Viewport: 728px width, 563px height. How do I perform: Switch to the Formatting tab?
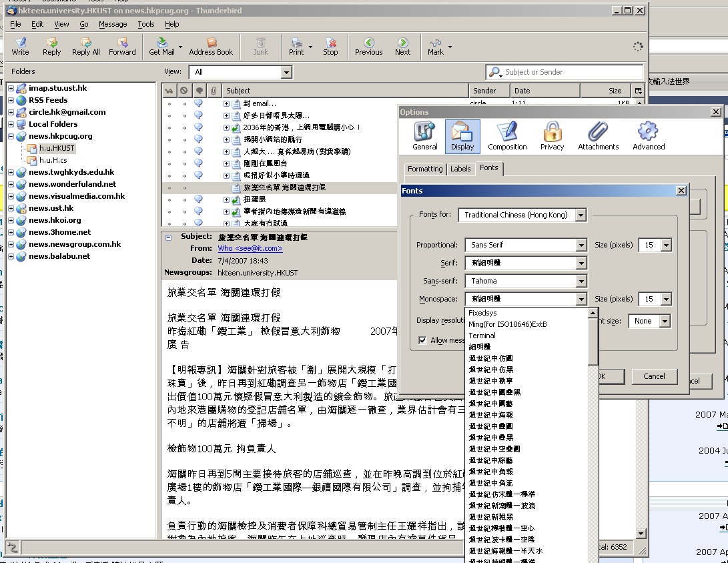click(x=425, y=169)
